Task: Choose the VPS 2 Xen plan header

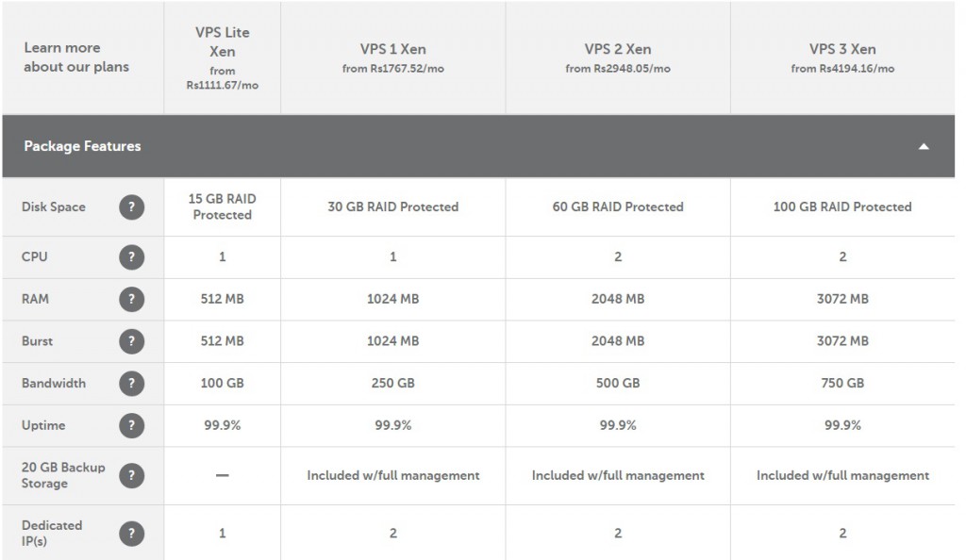Action: (x=618, y=58)
